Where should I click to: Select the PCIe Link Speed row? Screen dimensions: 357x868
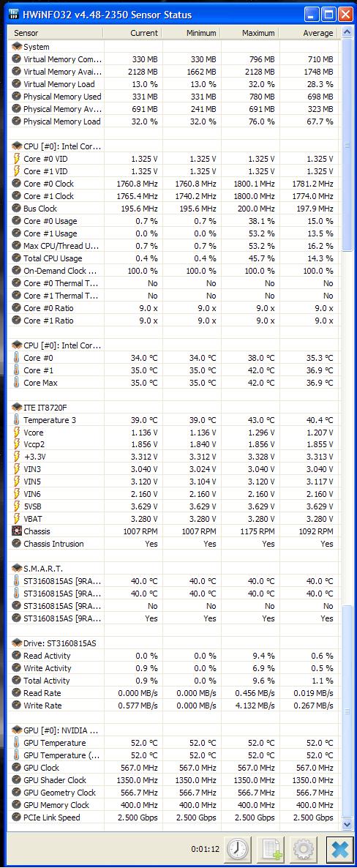pos(173,817)
